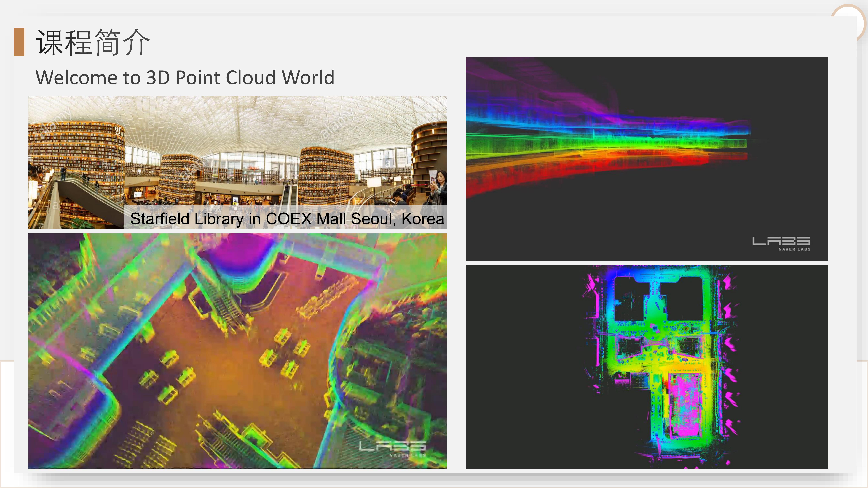Select the Starfield Library panorama photo

[x=238, y=162]
